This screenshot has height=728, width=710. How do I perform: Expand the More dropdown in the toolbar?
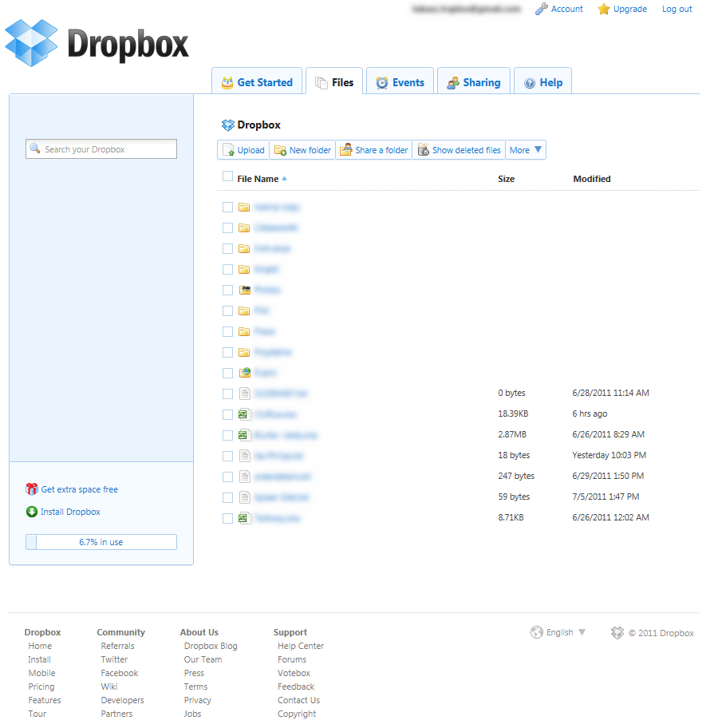click(x=526, y=150)
